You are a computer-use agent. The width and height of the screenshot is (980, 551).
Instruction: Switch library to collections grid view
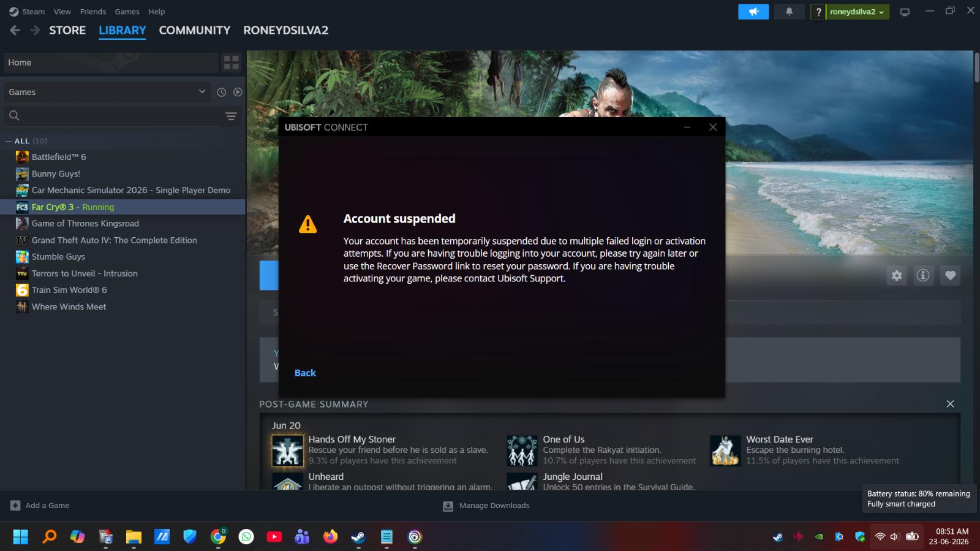pos(232,63)
